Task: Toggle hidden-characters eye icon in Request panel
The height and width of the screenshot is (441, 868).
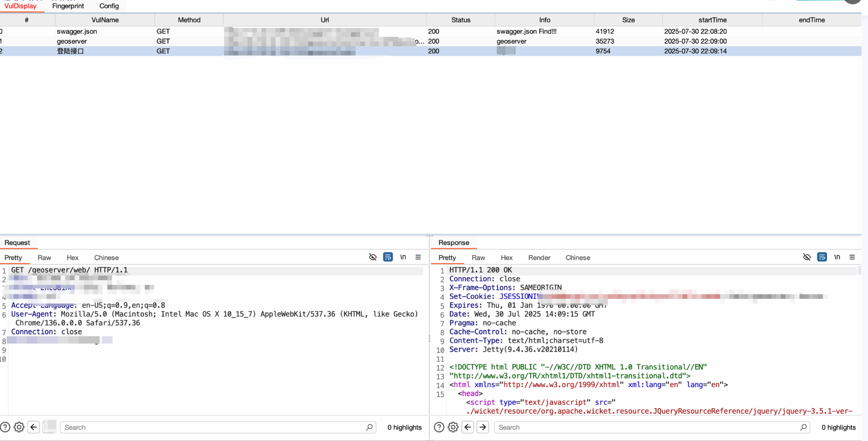Action: (373, 257)
